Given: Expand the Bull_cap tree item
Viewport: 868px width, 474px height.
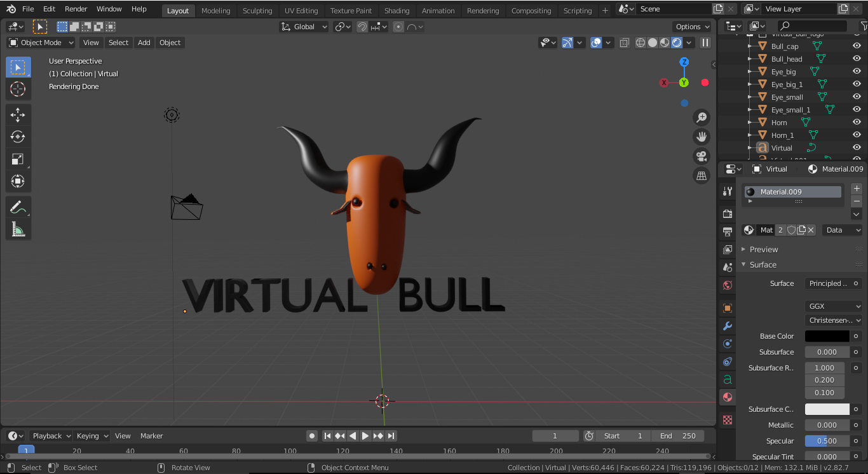Looking at the screenshot, I should (x=750, y=46).
